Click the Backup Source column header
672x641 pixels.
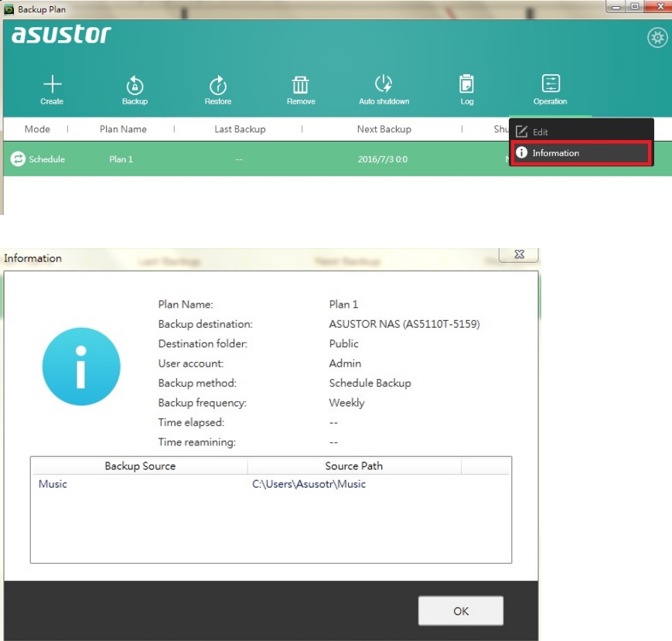pyautogui.click(x=140, y=465)
